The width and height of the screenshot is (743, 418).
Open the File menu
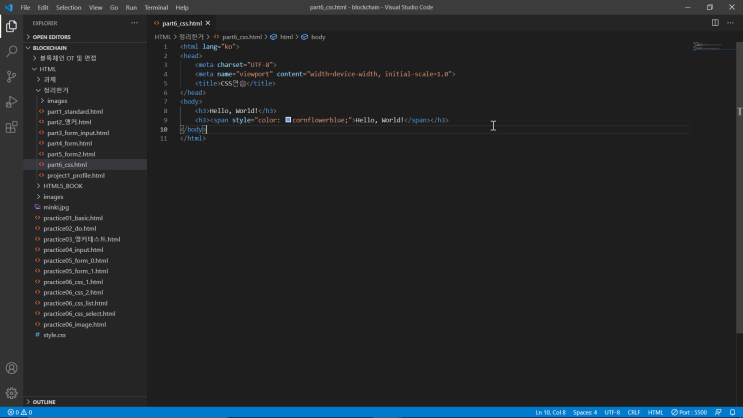tap(25, 8)
